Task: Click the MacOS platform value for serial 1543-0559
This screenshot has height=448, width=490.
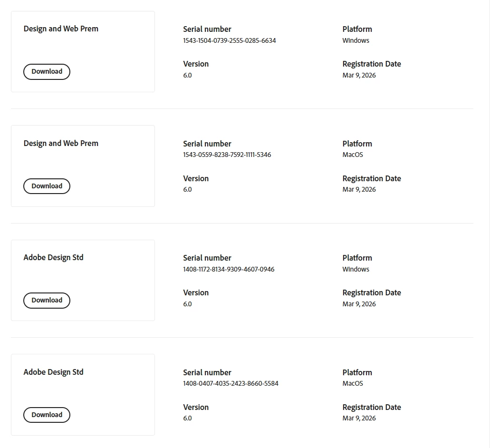Action: click(x=353, y=155)
